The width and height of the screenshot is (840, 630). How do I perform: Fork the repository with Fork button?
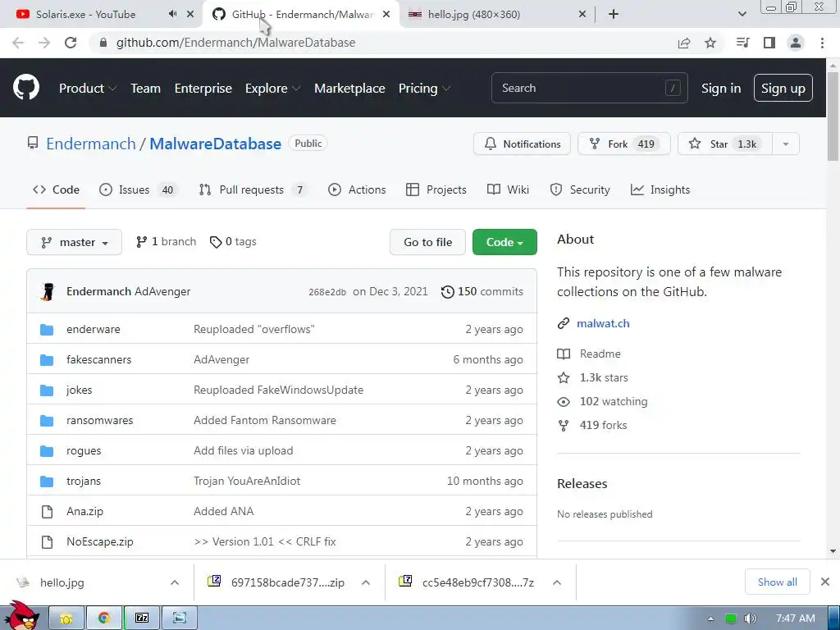[624, 144]
